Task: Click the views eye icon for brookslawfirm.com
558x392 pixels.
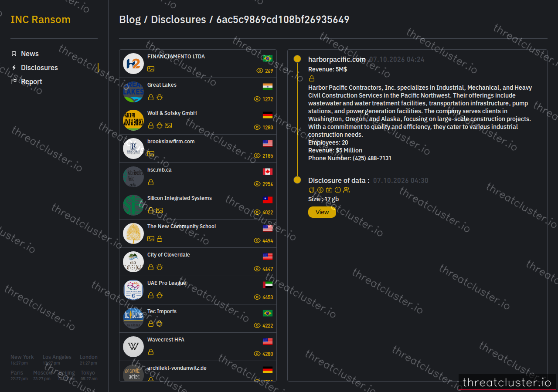Action: point(257,155)
